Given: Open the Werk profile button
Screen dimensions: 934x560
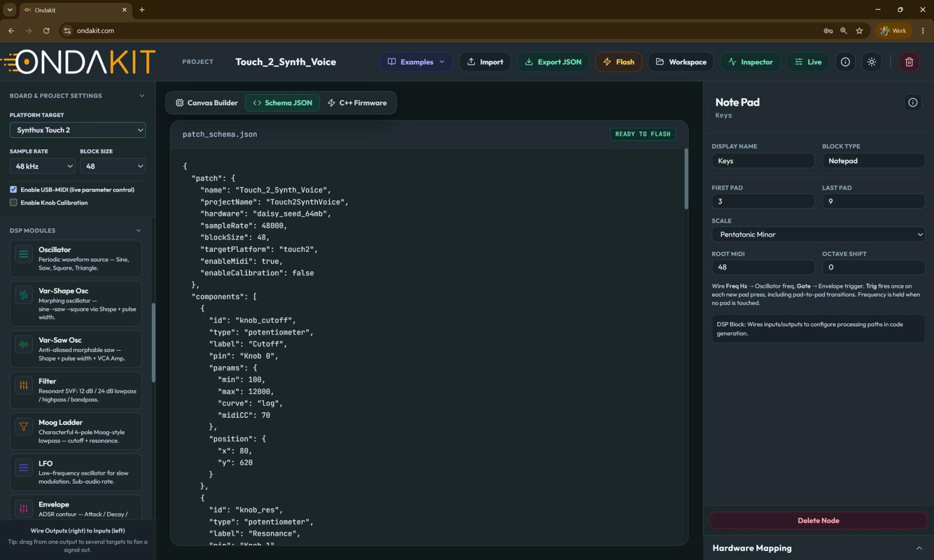Looking at the screenshot, I should pos(894,30).
